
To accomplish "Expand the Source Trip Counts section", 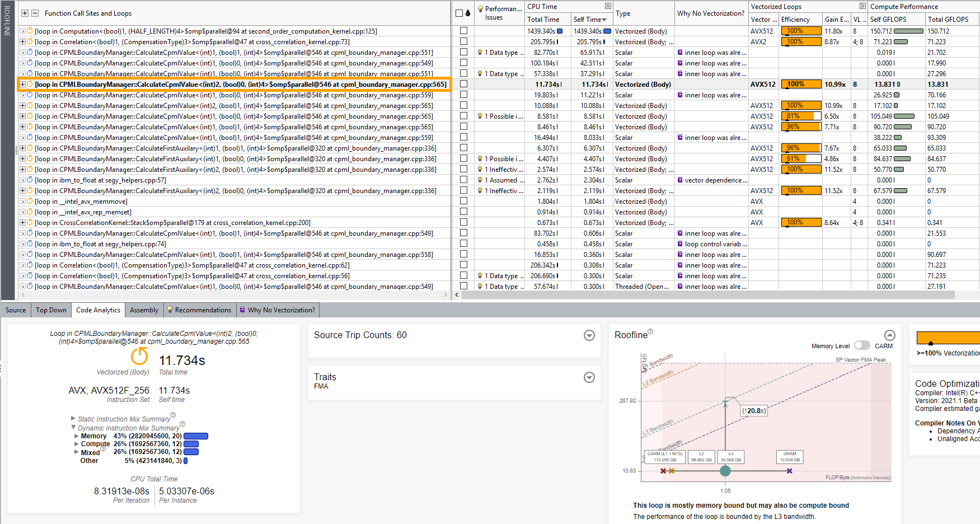I will (x=589, y=335).
